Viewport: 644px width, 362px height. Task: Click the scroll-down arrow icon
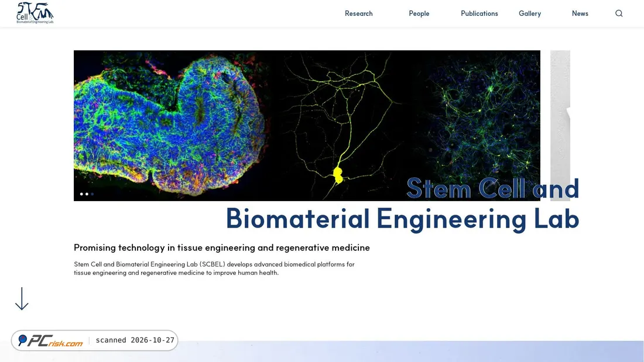tap(22, 298)
